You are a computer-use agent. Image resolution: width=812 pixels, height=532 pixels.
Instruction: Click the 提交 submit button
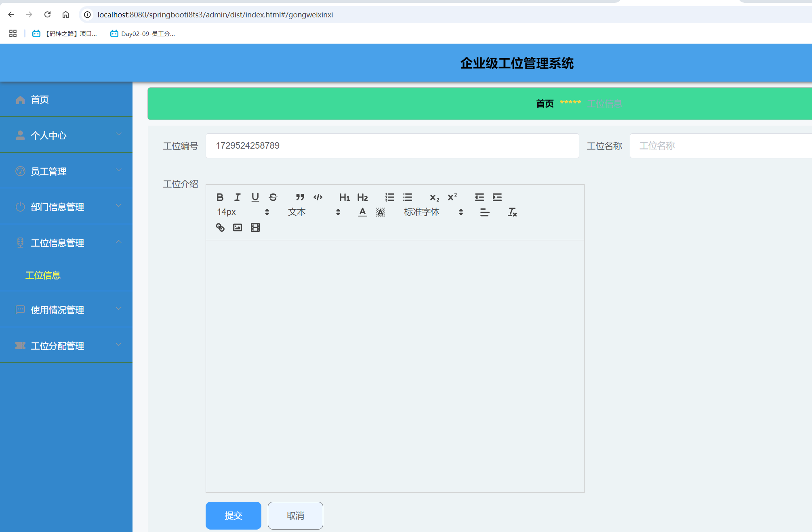(233, 515)
